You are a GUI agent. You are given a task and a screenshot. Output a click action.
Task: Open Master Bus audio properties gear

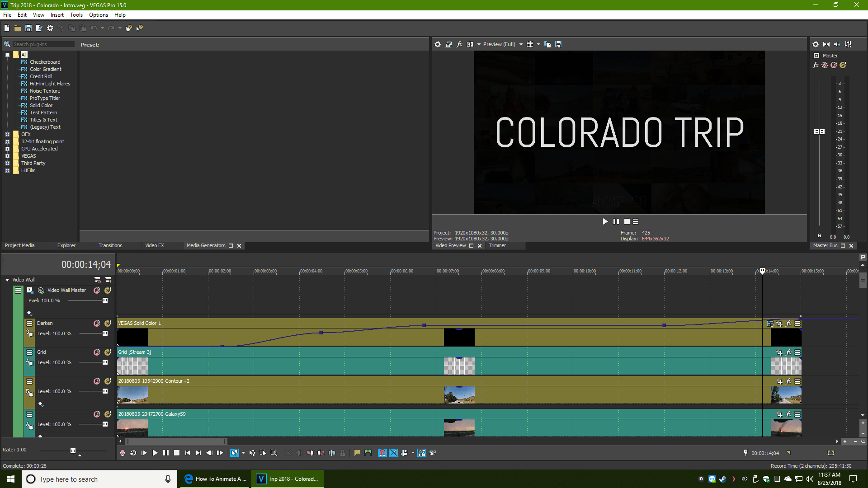click(816, 44)
